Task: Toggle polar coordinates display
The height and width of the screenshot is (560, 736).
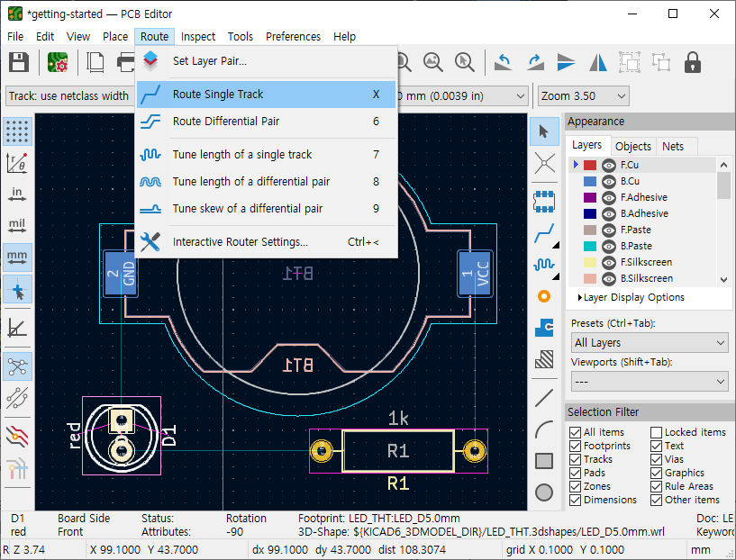Action: [17, 163]
